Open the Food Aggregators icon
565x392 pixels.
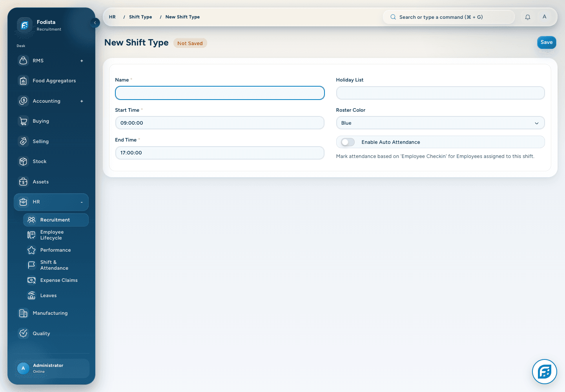tap(24, 81)
